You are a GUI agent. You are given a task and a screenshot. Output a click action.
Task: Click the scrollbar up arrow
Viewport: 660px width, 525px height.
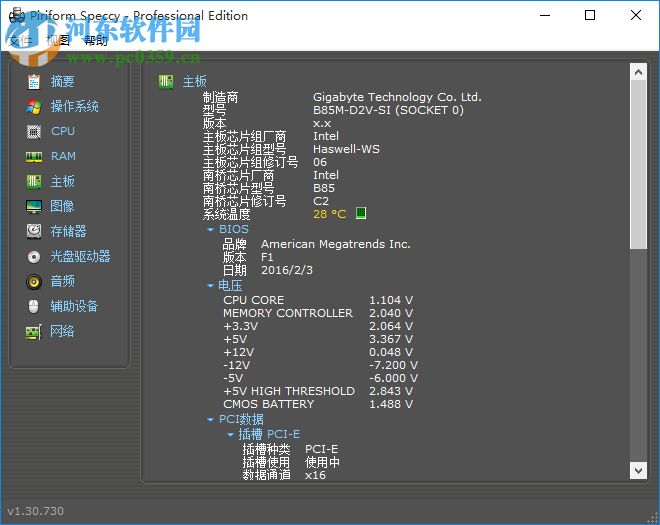(x=638, y=72)
